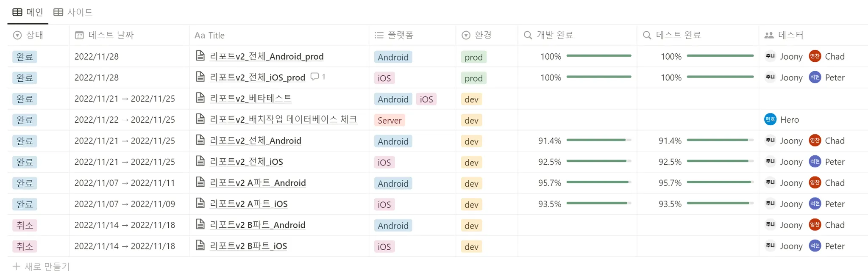Image resolution: width=868 pixels, height=276 pixels.
Task: Click Hero's avatar in the 테스터 column
Action: [770, 119]
